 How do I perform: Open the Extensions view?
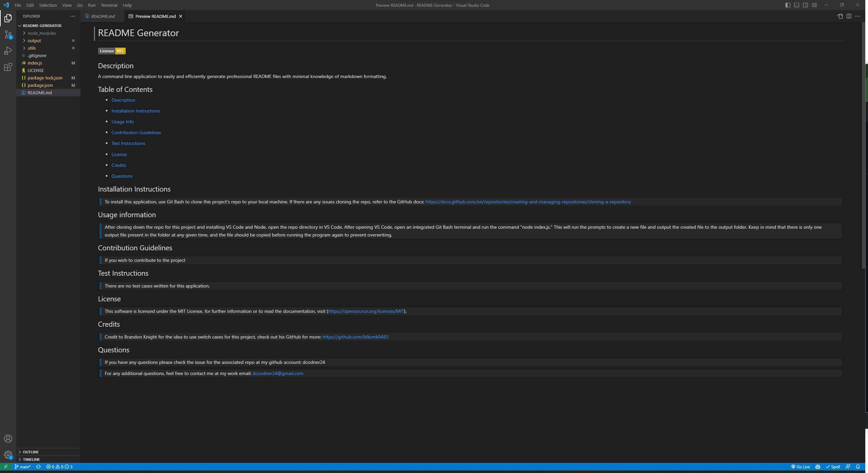pyautogui.click(x=8, y=67)
